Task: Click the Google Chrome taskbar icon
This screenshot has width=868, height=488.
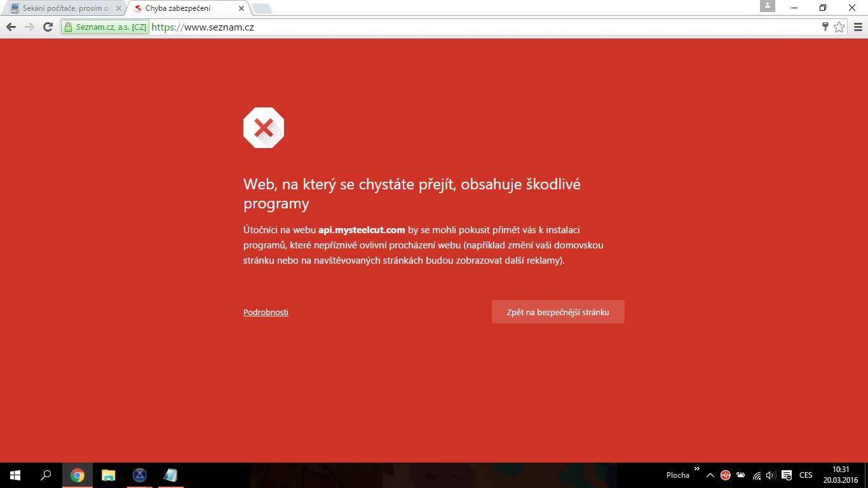Action: point(78,475)
